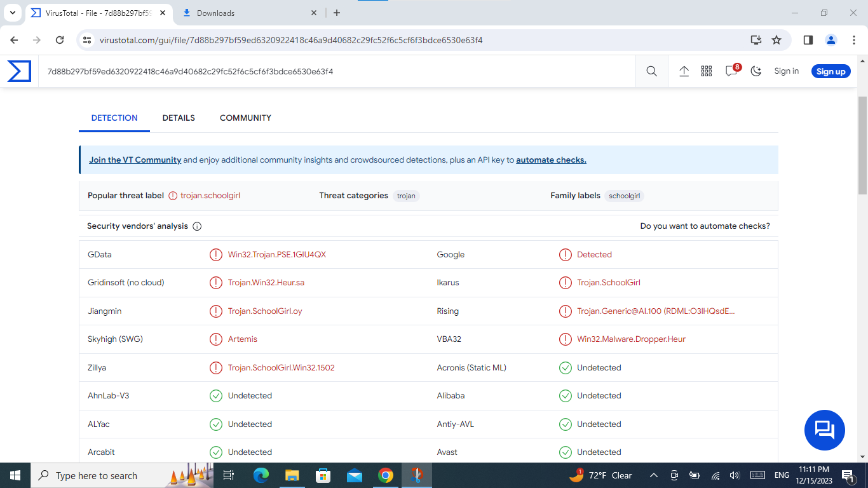Open the notifications comment icon
The width and height of the screenshot is (868, 488).
point(731,71)
